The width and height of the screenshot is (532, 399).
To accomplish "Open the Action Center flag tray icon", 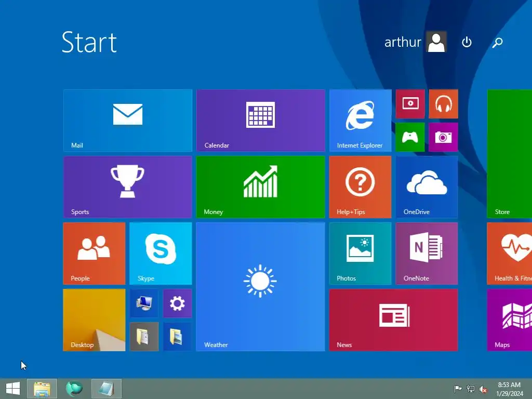I will (x=458, y=389).
